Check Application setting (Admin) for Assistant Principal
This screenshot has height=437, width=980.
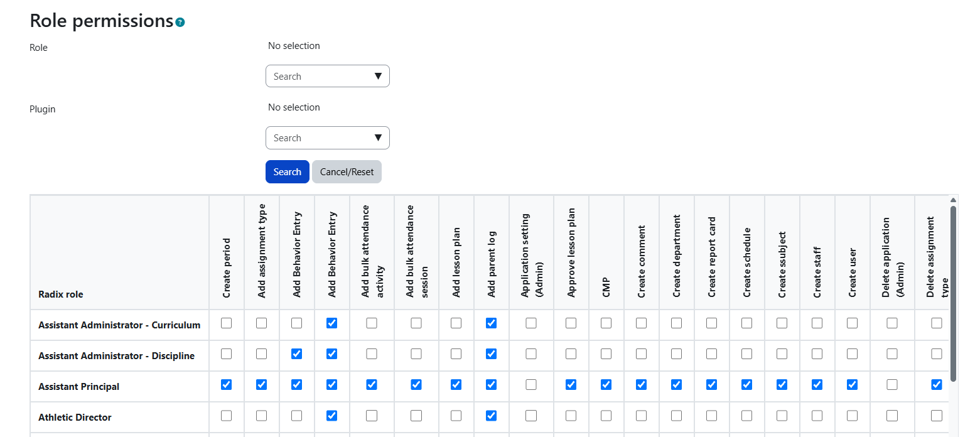[531, 384]
